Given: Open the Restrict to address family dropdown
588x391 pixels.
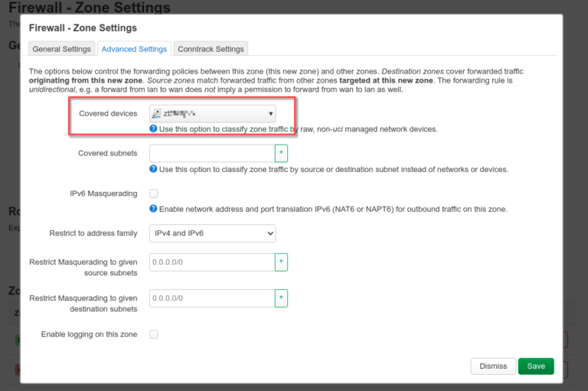Looking at the screenshot, I should [213, 233].
